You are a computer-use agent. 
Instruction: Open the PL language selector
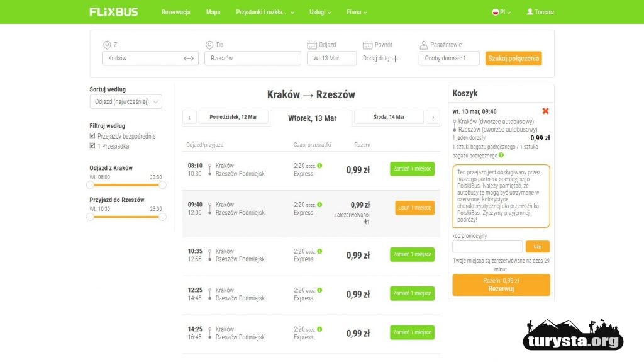tap(501, 12)
